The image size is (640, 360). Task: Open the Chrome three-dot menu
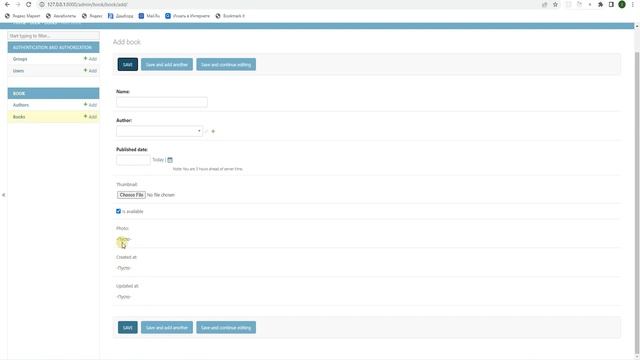633,4
